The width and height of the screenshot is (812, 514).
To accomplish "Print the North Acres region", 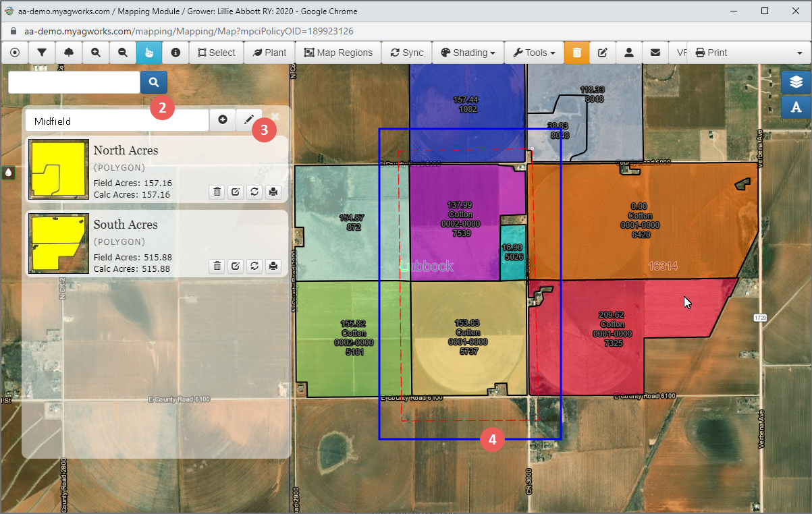I will point(273,192).
